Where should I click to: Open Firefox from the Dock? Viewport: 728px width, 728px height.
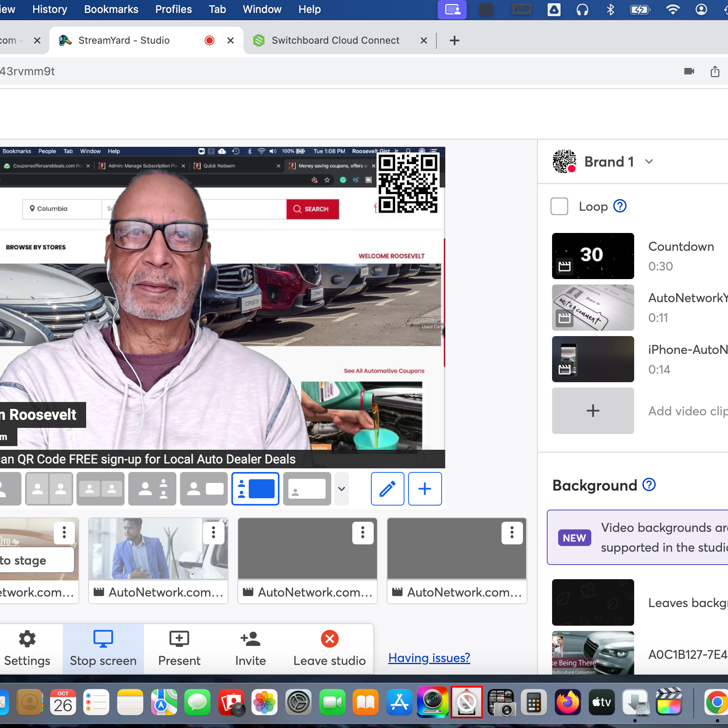568,702
